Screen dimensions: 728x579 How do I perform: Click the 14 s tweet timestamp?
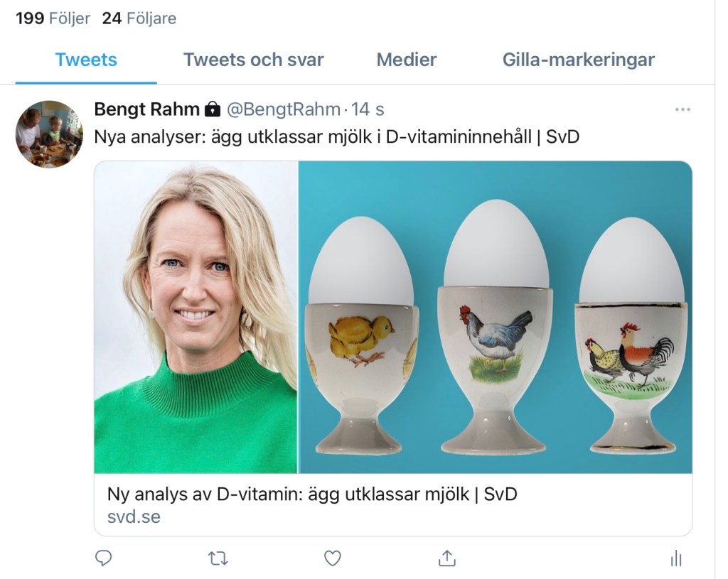pyautogui.click(x=368, y=109)
